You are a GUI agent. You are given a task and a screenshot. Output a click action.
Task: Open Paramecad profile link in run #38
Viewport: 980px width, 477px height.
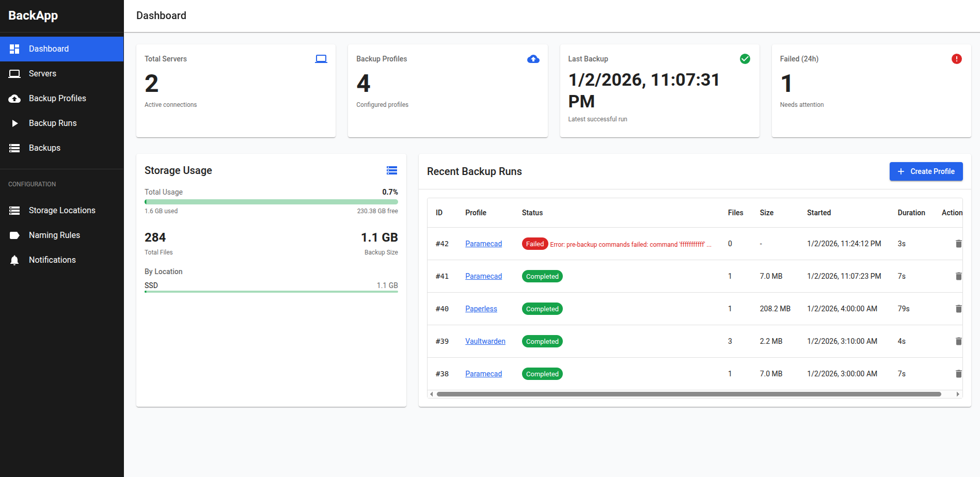point(483,374)
